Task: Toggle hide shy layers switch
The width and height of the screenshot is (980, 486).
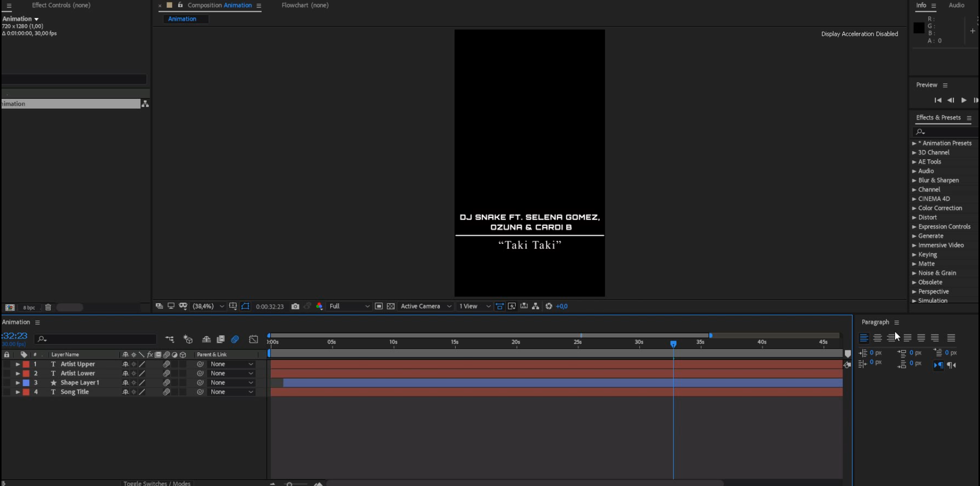Action: (206, 339)
